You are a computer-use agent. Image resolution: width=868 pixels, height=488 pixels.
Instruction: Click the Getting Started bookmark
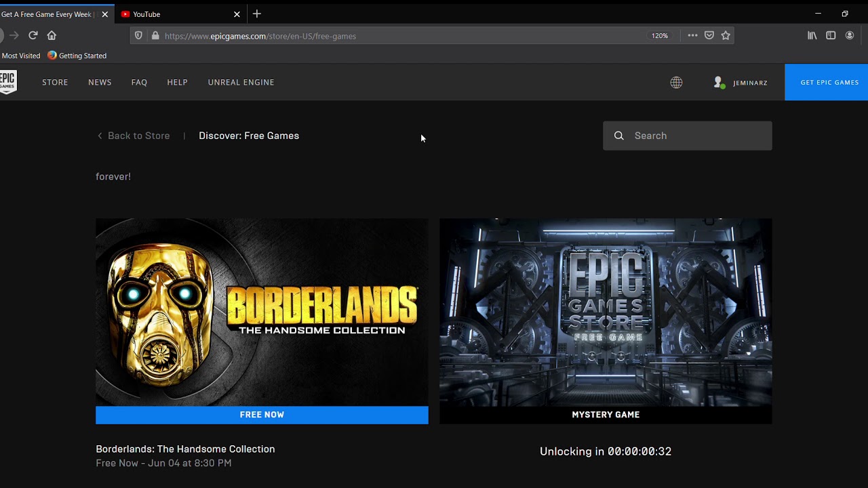point(77,56)
